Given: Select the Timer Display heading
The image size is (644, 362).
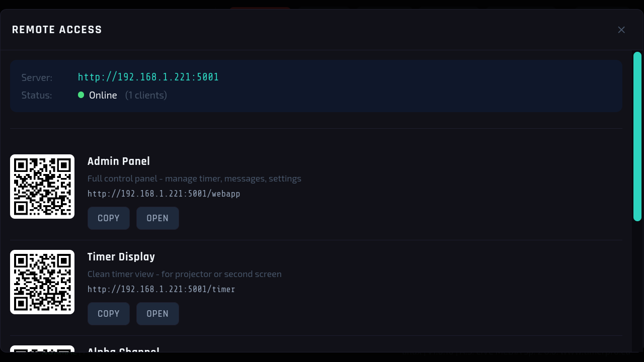Looking at the screenshot, I should click(x=121, y=257).
